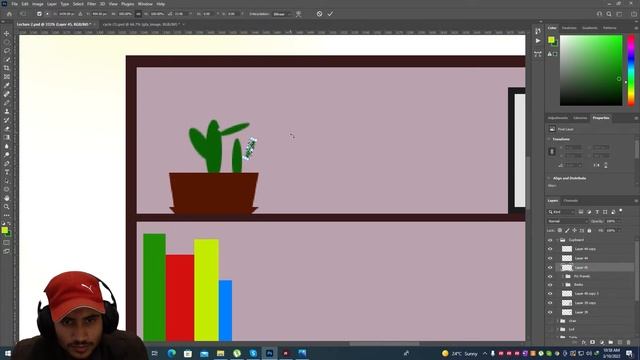Select the Zoom tool
The image size is (640, 360).
[7, 207]
